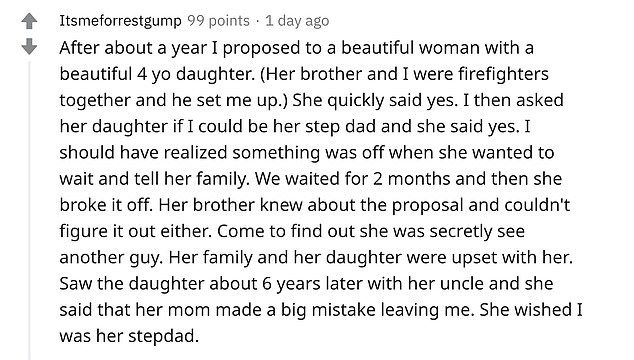Upvote the comment by Itsmeforrestgump
The image size is (634, 360).
pyautogui.click(x=29, y=21)
